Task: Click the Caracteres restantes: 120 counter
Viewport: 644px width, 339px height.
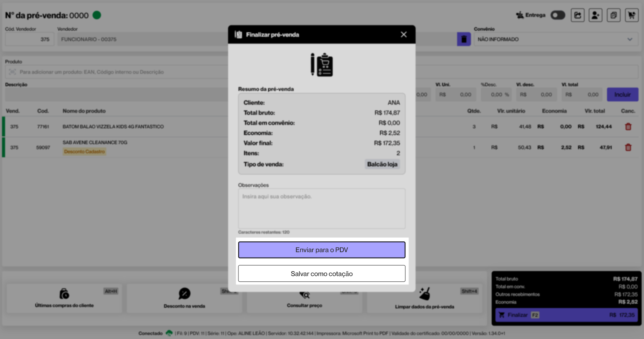Action: pyautogui.click(x=264, y=232)
